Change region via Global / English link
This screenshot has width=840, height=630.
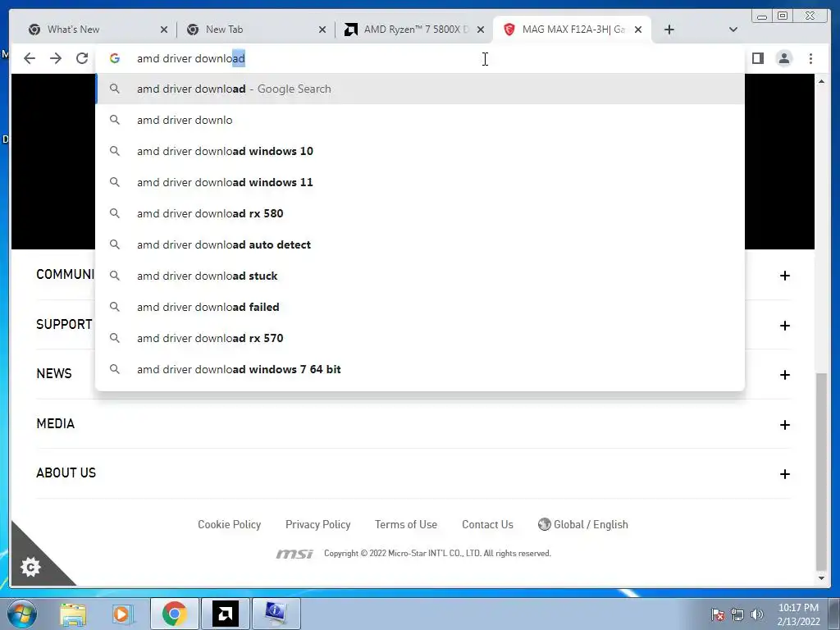[583, 524]
